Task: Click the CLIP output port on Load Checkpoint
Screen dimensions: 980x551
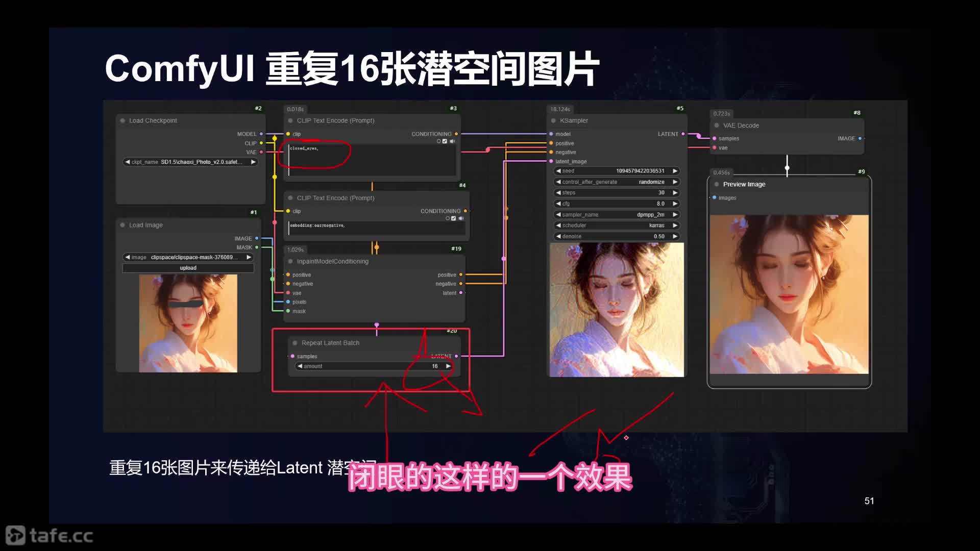Action: (261, 143)
